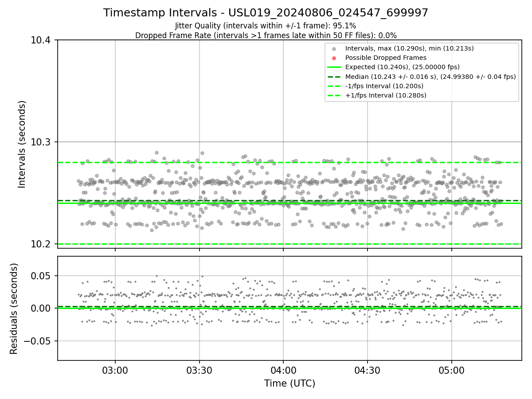
Task: Click the y-axis label 'Intervals (seconds)'
Action: click(x=23, y=144)
